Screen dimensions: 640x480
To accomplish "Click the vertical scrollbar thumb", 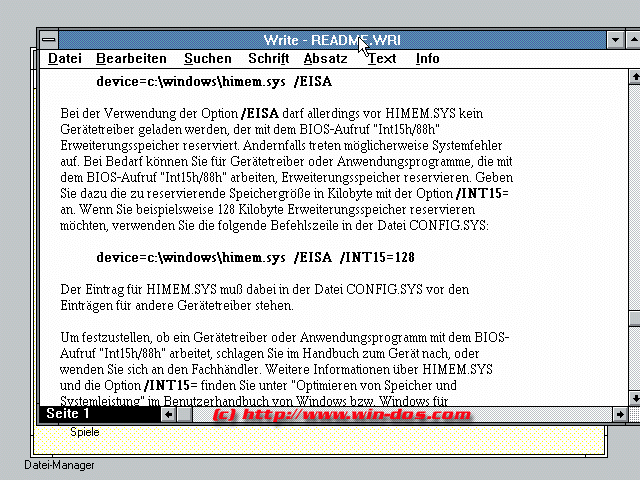I will point(634,320).
